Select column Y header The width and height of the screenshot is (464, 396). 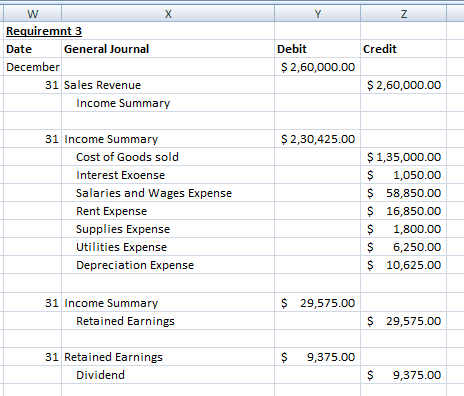tap(318, 14)
